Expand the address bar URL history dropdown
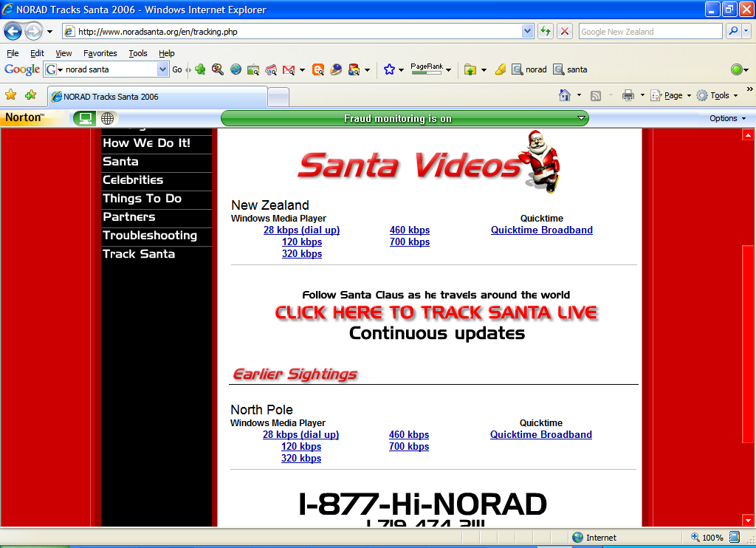Viewport: 756px width, 548px height. [527, 31]
